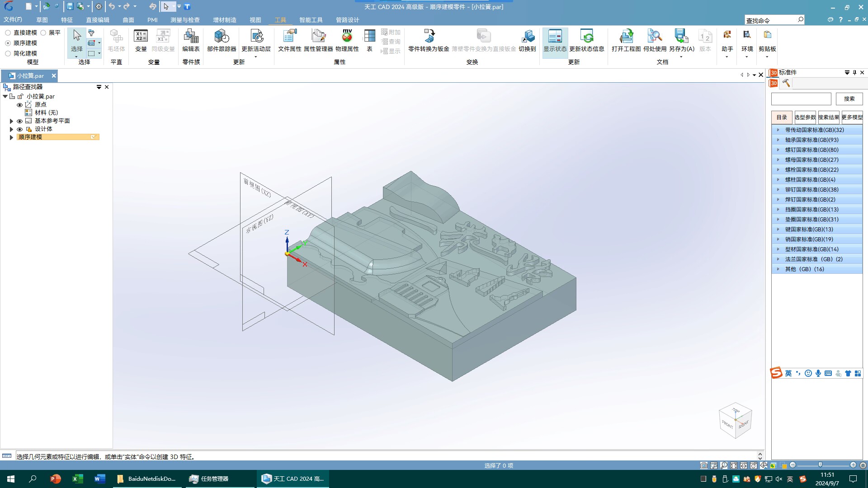The width and height of the screenshot is (868, 488).
Task: Toggle visibility of 基本参考平面
Action: point(19,121)
